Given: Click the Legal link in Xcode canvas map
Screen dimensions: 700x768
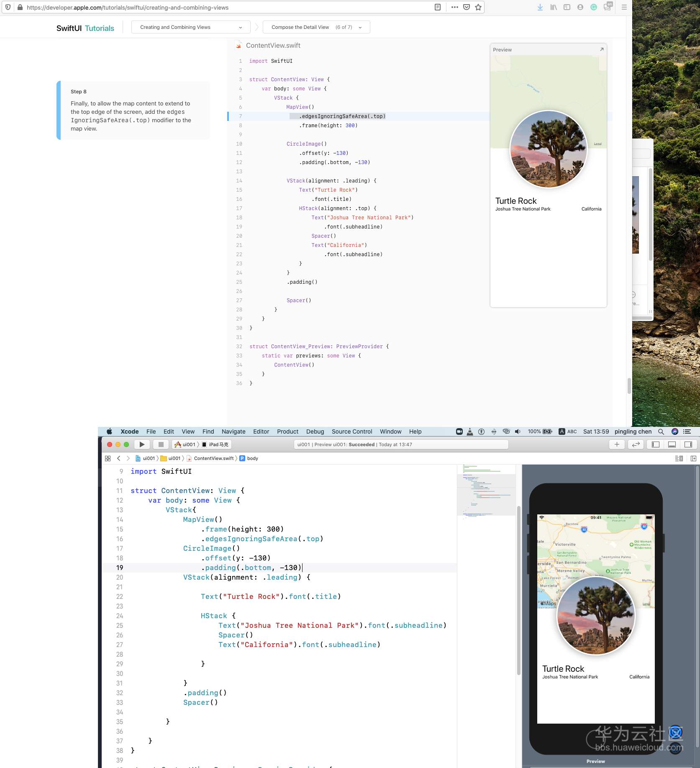Looking at the screenshot, I should point(646,604).
